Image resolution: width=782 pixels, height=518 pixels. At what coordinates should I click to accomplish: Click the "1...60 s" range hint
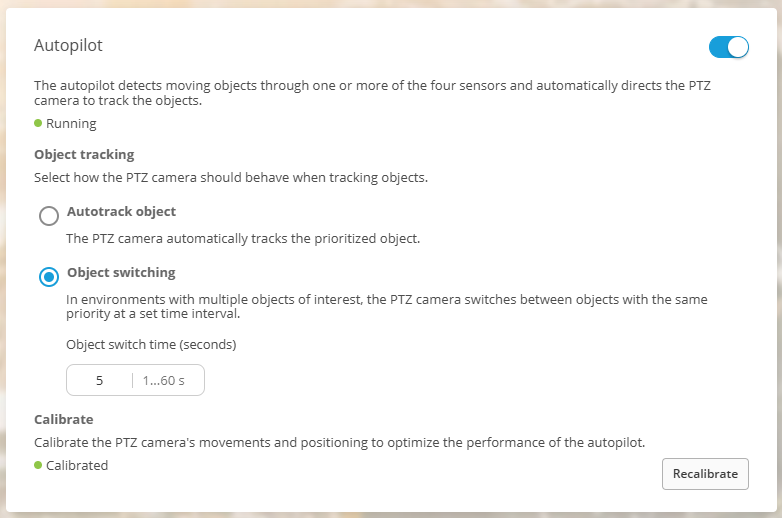click(x=167, y=380)
